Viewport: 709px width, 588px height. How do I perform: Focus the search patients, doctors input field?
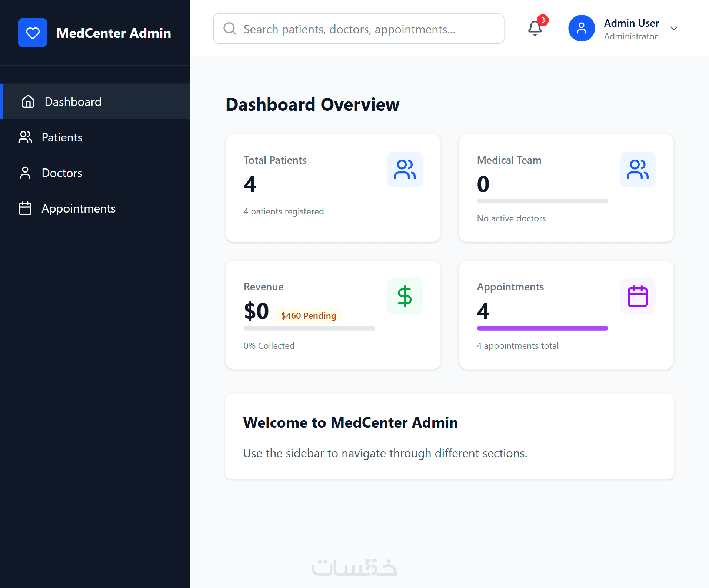[x=359, y=29]
